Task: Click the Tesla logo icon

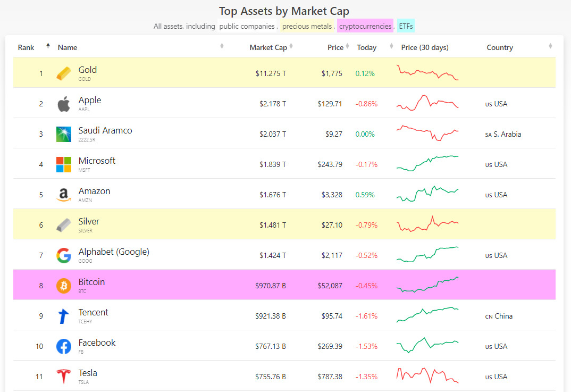Action: click(x=64, y=377)
